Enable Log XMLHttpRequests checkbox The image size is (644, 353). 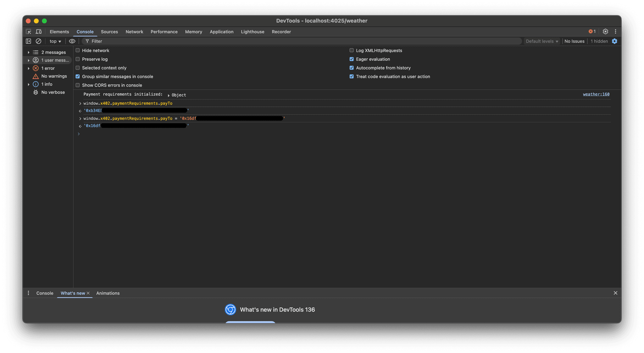pos(352,50)
